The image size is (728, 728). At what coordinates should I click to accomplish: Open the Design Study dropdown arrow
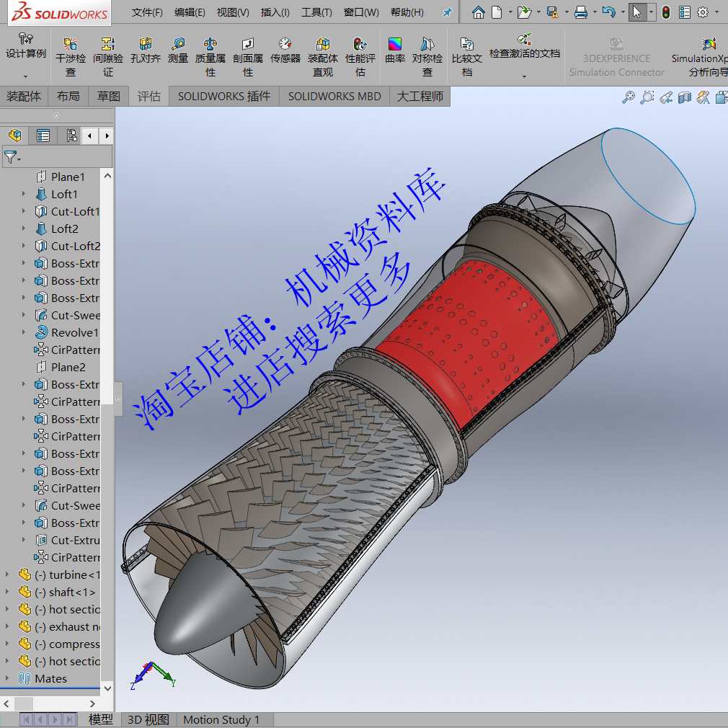tap(25, 76)
